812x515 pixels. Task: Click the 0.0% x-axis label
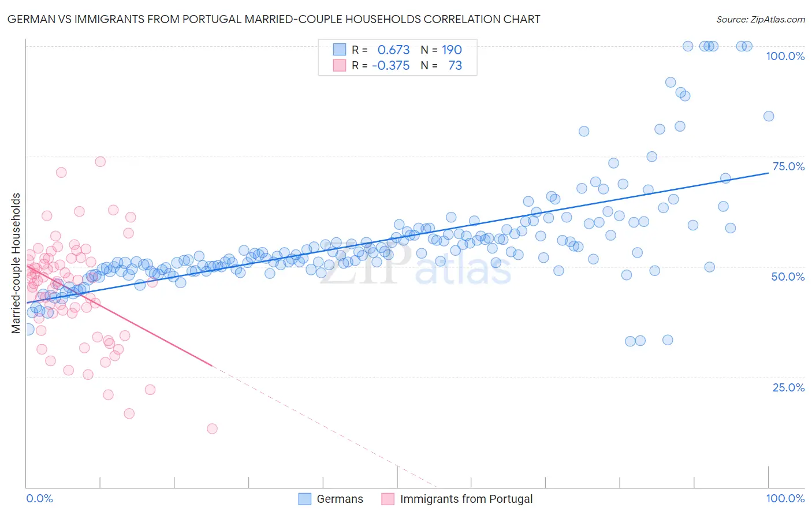click(x=40, y=498)
